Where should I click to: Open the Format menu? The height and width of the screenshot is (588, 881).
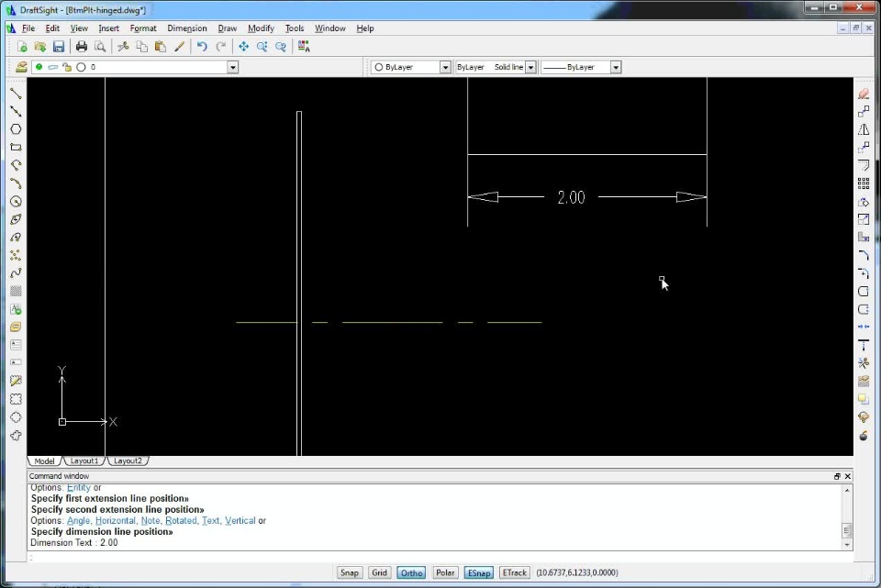pyautogui.click(x=143, y=28)
